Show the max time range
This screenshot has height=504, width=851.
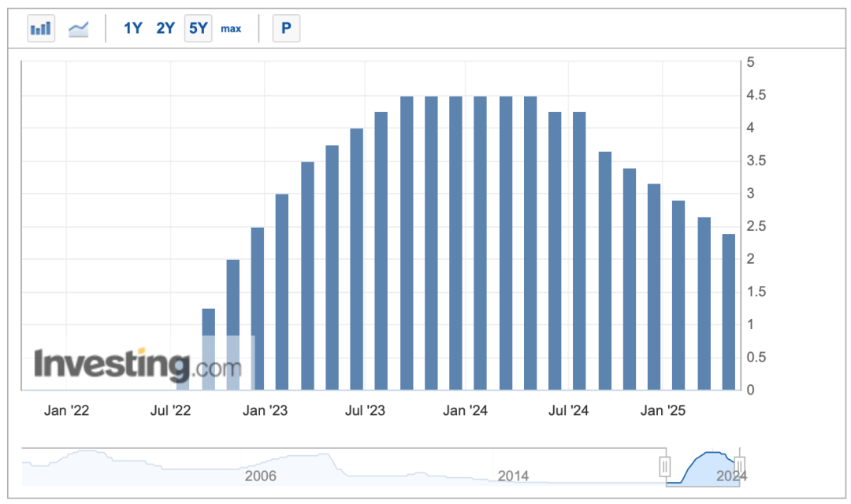tap(231, 29)
